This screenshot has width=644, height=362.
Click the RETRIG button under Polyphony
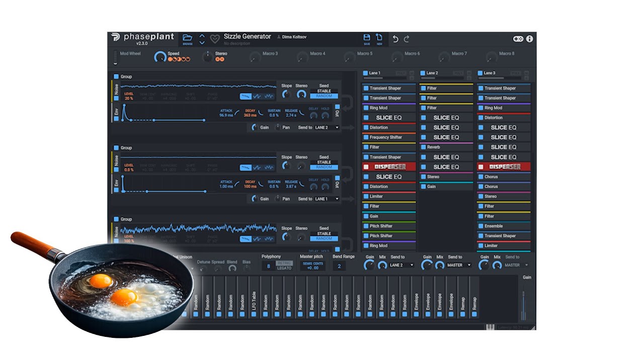[284, 263]
